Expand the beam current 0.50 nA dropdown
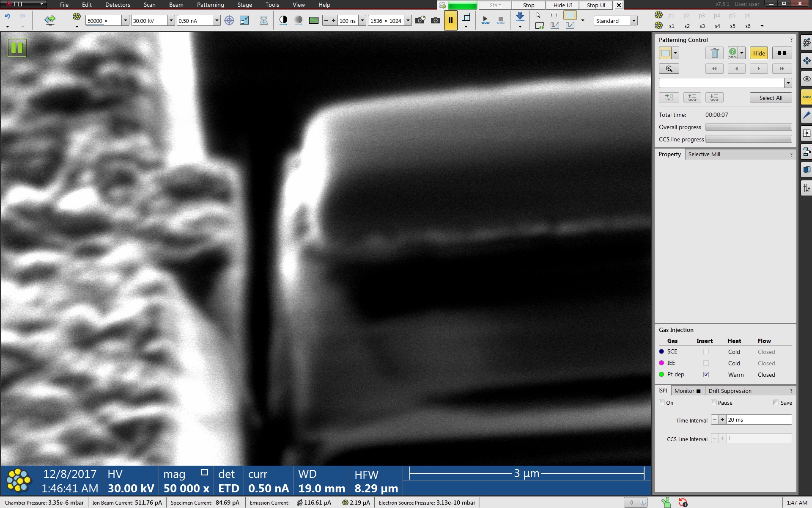The height and width of the screenshot is (508, 812). pyautogui.click(x=217, y=21)
